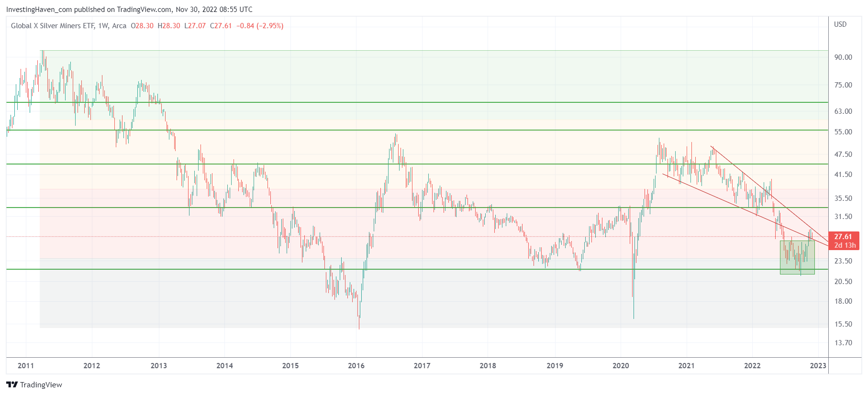Image resolution: width=868 pixels, height=395 pixels.
Task: Click the 2011 year label on time axis
Action: coord(26,366)
